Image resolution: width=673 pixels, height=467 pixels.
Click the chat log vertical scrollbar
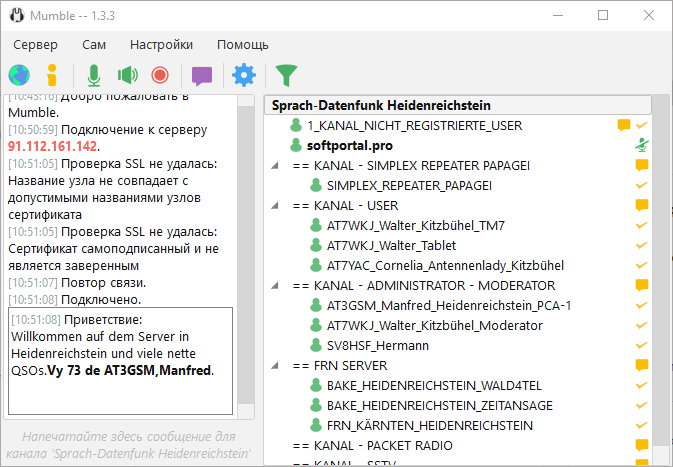point(246,257)
